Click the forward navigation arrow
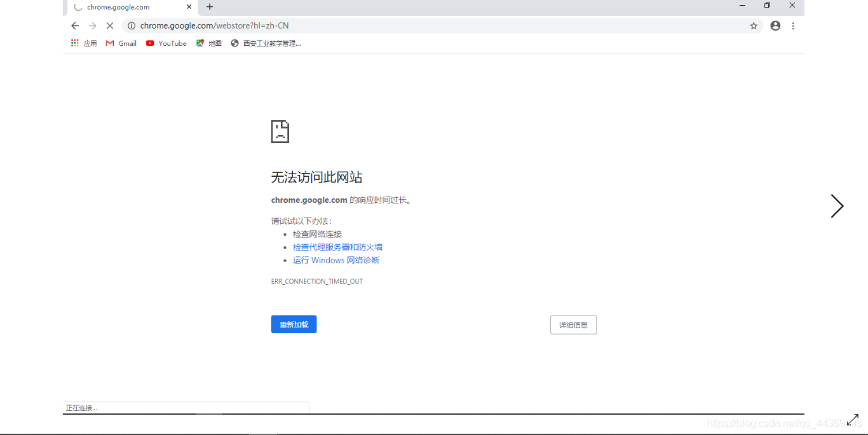The image size is (868, 435). (x=92, y=25)
